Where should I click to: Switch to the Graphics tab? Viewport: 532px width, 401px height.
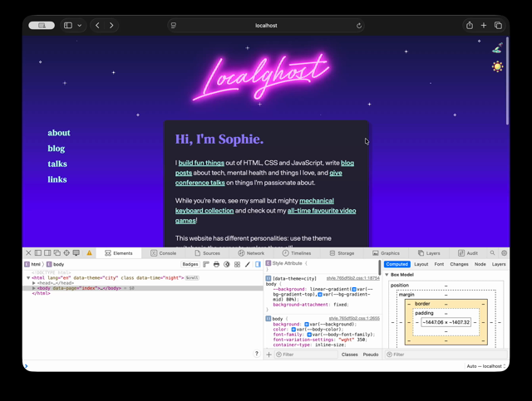pyautogui.click(x=386, y=253)
